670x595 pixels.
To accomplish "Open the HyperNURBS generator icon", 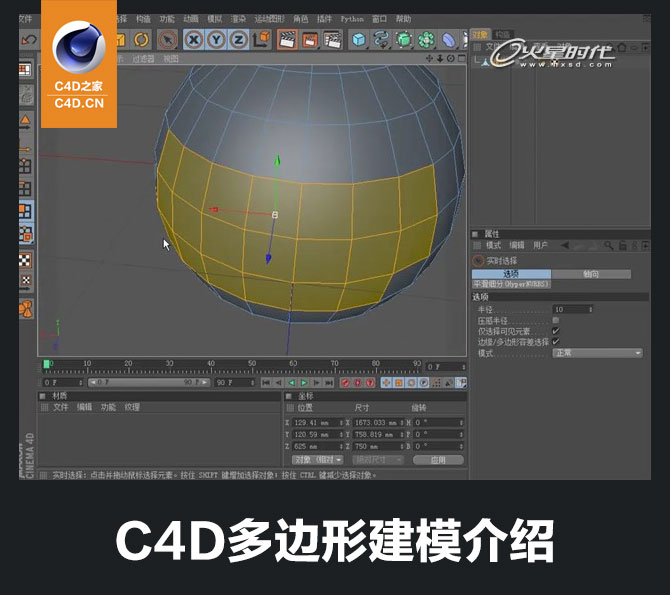I will coord(404,40).
